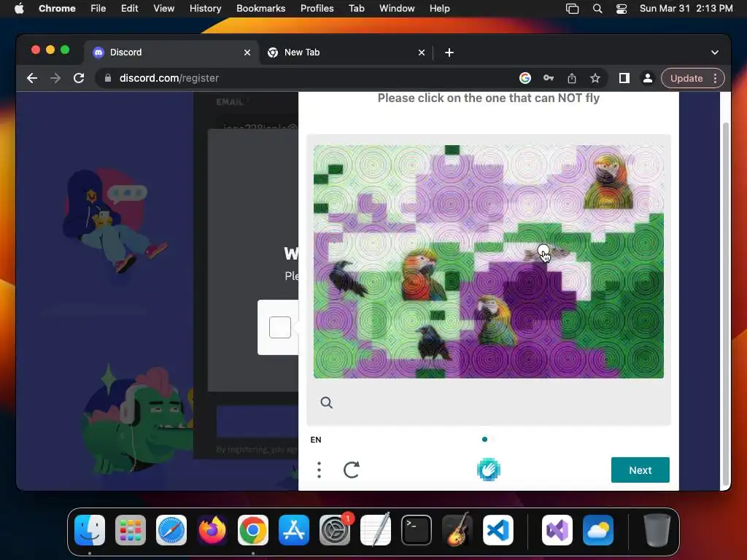Change captcha language via EN

316,440
